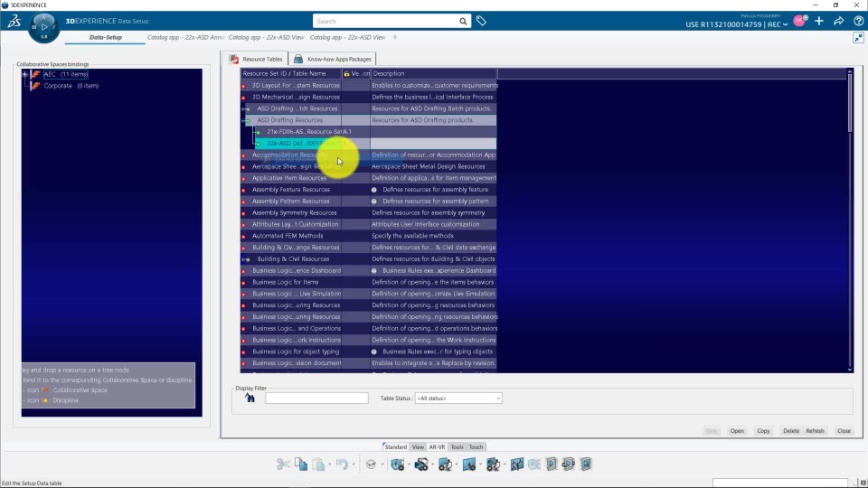Viewport: 868px width, 488px height.
Task: Open dropdown arrow beside car gears icon
Action: pyautogui.click(x=432, y=465)
